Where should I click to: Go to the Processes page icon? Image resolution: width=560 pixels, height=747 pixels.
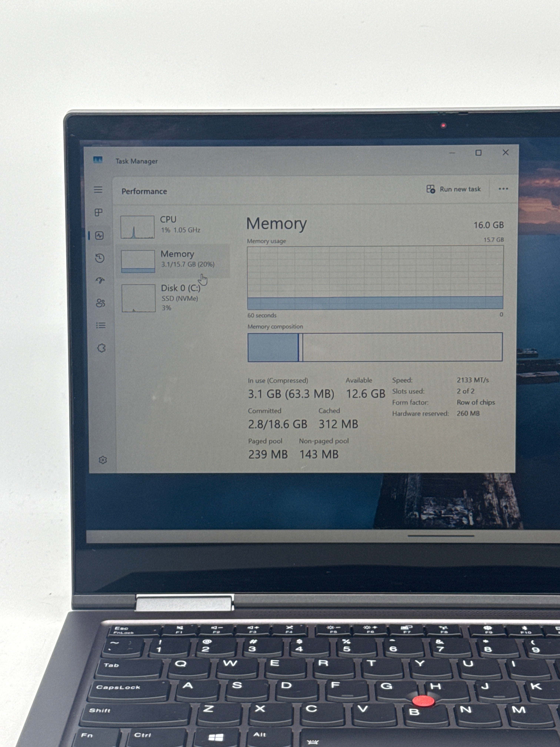pyautogui.click(x=99, y=213)
